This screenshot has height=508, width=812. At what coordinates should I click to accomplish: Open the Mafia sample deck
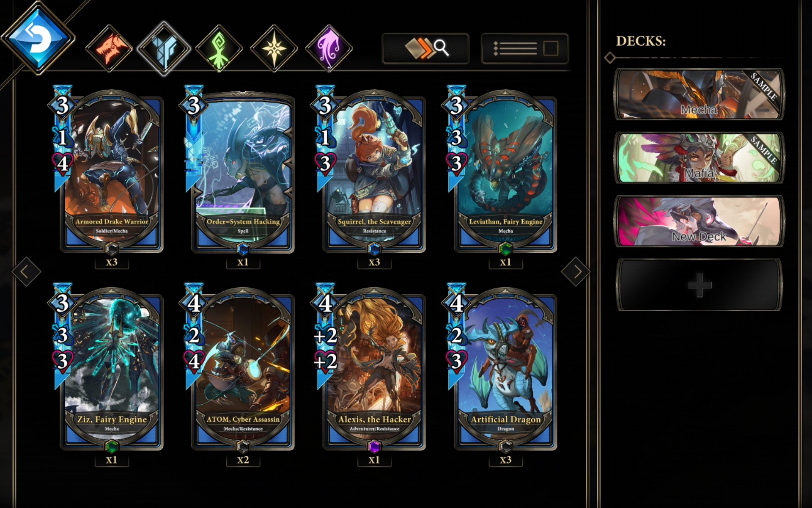pos(699,158)
